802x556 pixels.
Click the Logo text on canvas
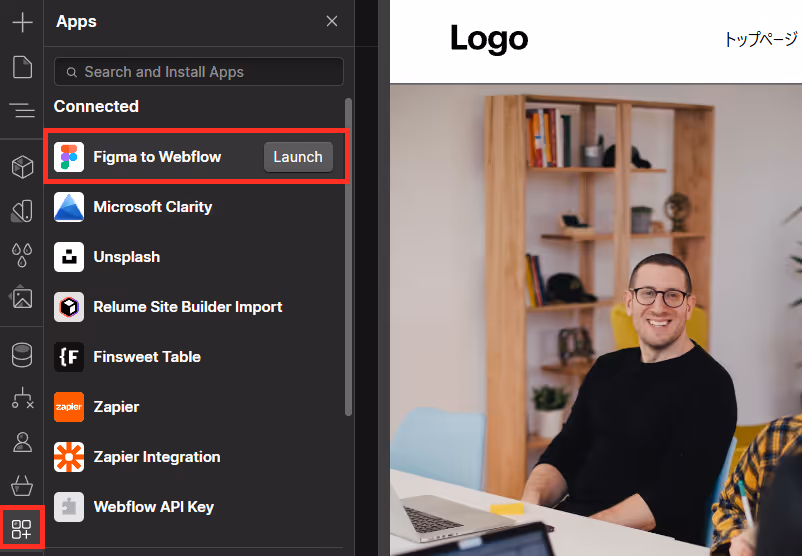[x=489, y=39]
